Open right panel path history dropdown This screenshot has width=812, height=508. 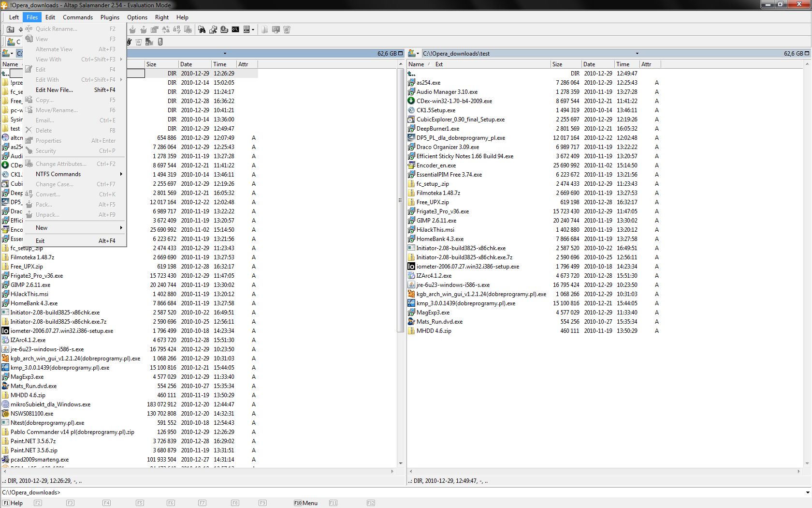(x=637, y=53)
